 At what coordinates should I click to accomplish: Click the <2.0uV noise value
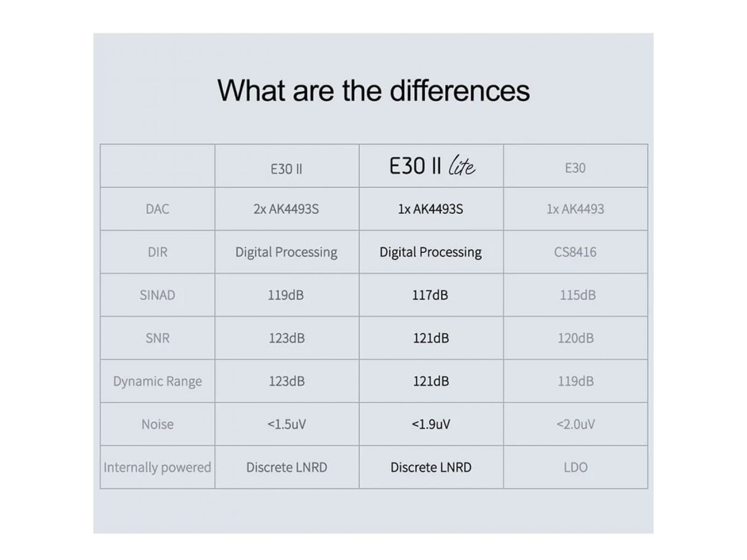coord(576,424)
